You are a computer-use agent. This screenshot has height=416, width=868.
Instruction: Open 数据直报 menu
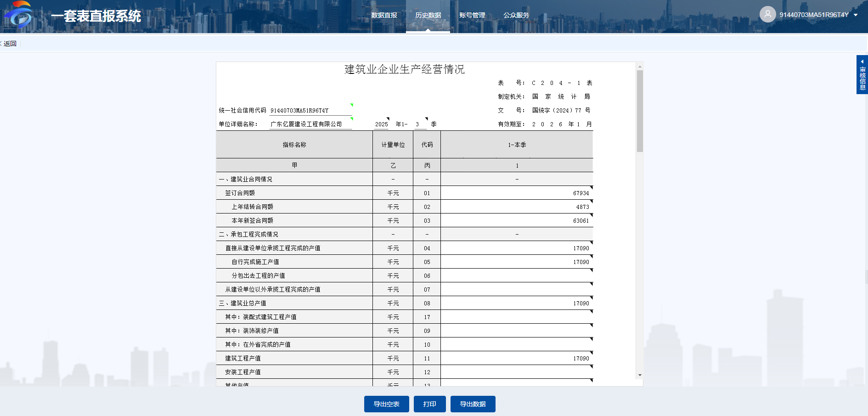pos(384,15)
